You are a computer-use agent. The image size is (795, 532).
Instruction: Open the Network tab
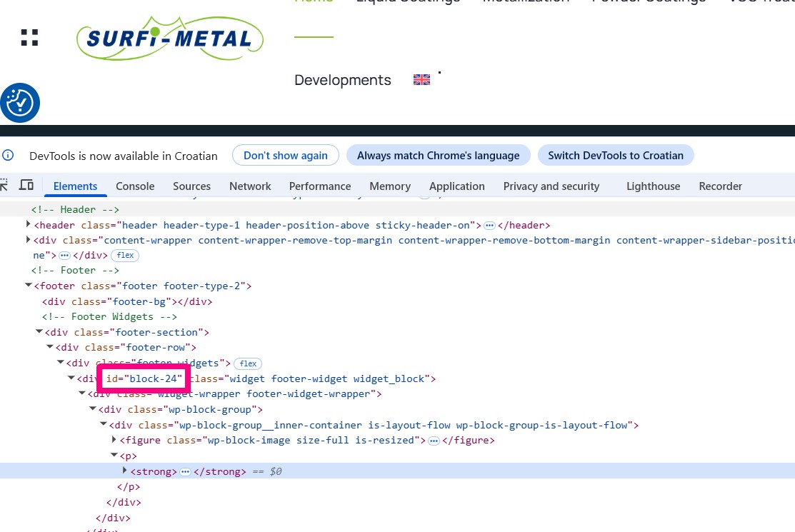click(250, 186)
